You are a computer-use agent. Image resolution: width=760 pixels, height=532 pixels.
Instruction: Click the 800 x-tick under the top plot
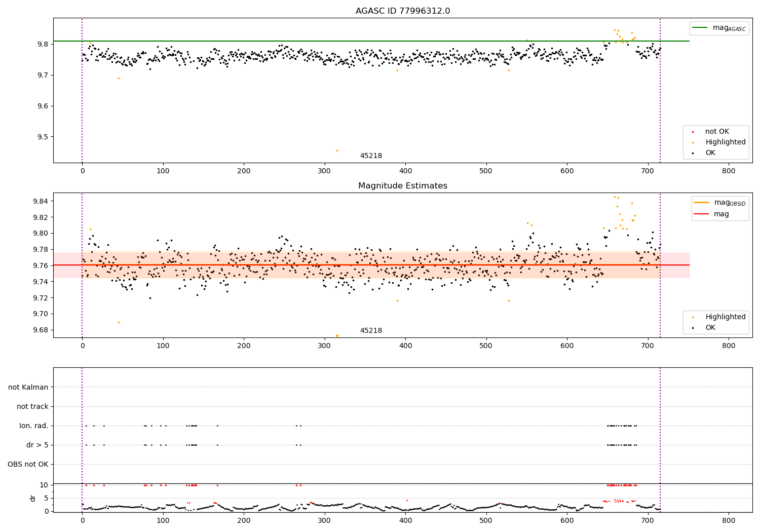click(x=729, y=171)
